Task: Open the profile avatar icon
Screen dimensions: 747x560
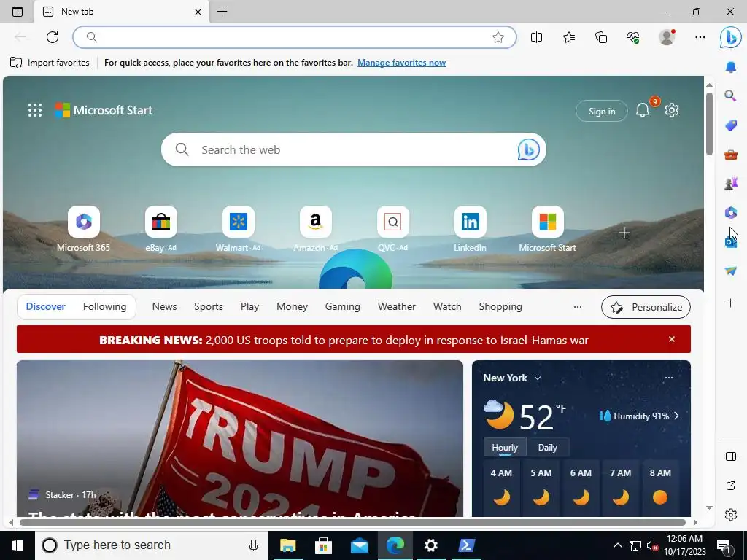Action: click(667, 37)
